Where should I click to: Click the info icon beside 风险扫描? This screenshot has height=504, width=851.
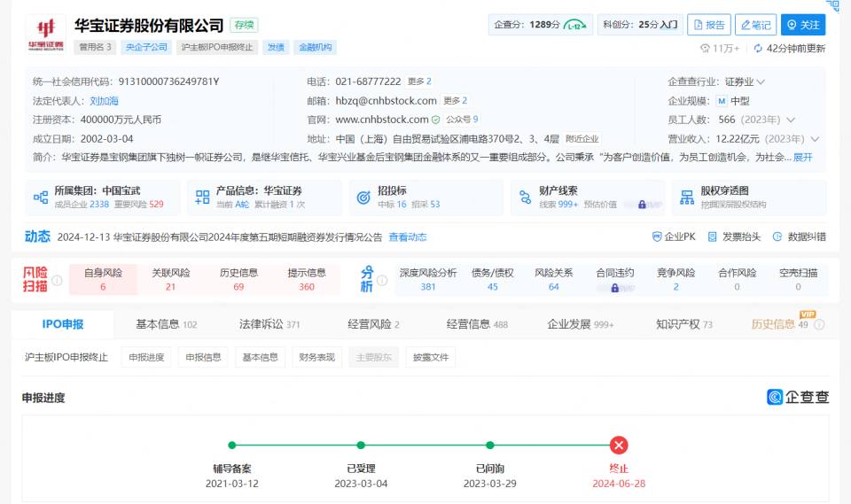tap(57, 281)
